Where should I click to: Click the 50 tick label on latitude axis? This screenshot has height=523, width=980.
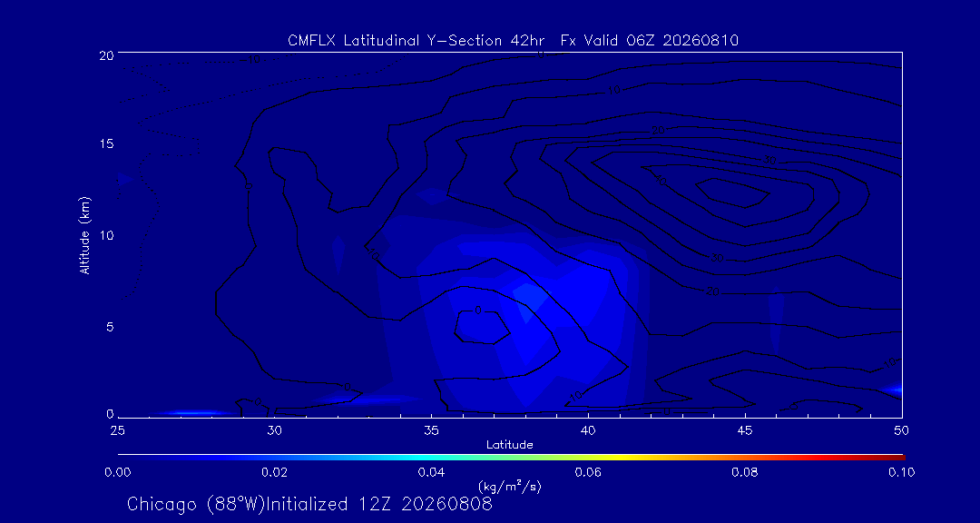click(901, 430)
